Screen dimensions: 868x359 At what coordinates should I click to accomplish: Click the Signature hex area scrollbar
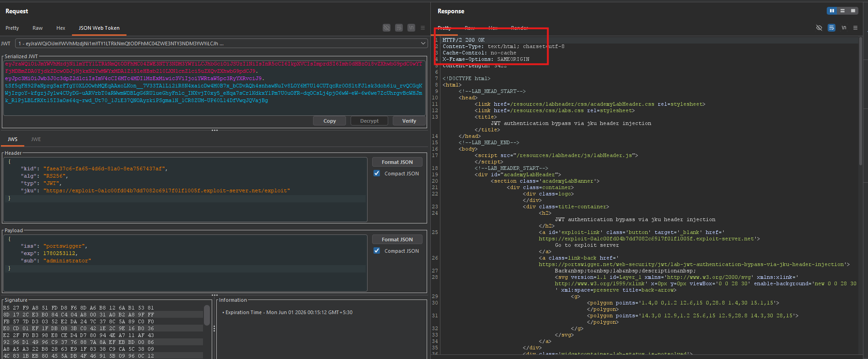point(207,316)
